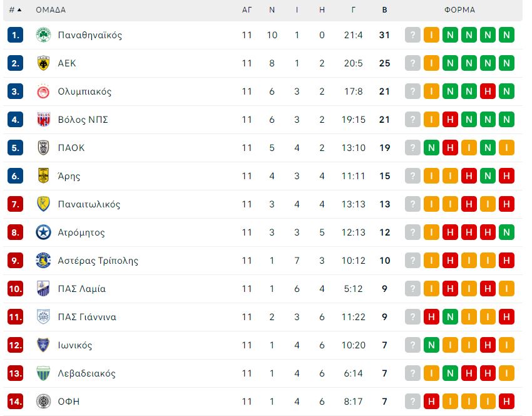Select rank badge 7 for Παναιτωλικός
The width and height of the screenshot is (532, 416).
(x=15, y=204)
